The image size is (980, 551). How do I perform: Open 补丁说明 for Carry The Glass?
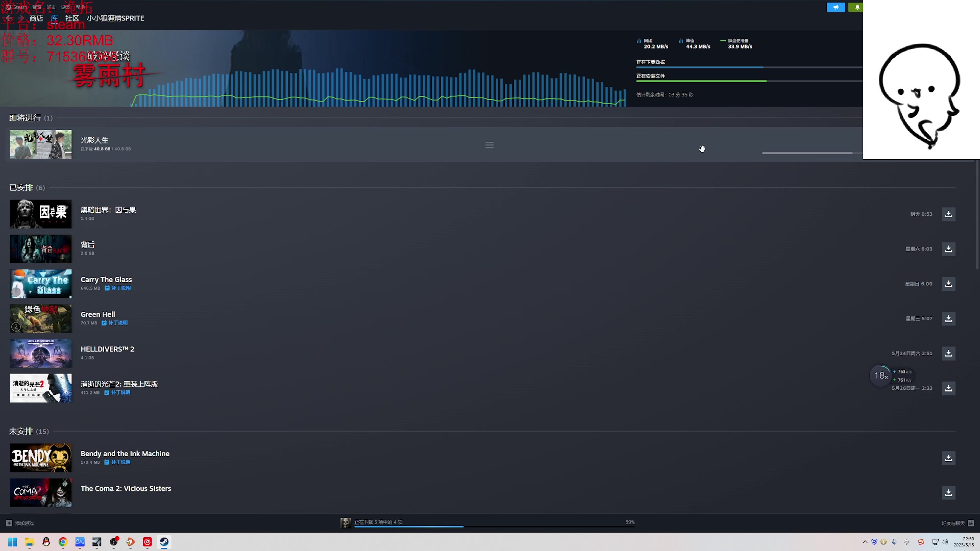tap(118, 288)
